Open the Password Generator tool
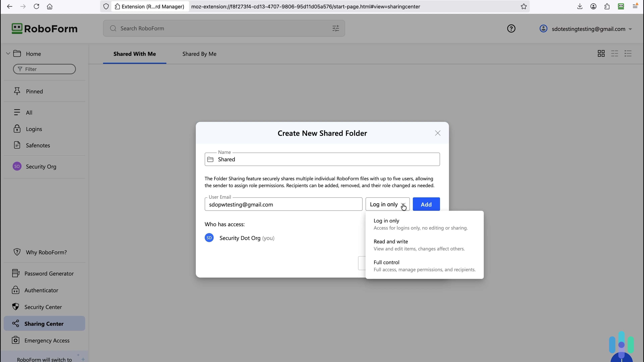This screenshot has width=644, height=362. point(49,273)
